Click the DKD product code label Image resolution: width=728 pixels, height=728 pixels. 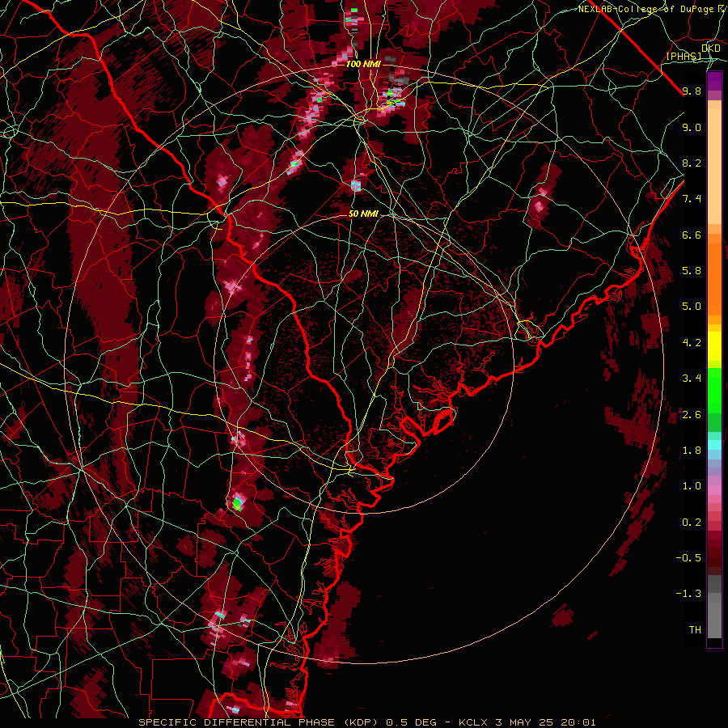[x=710, y=49]
